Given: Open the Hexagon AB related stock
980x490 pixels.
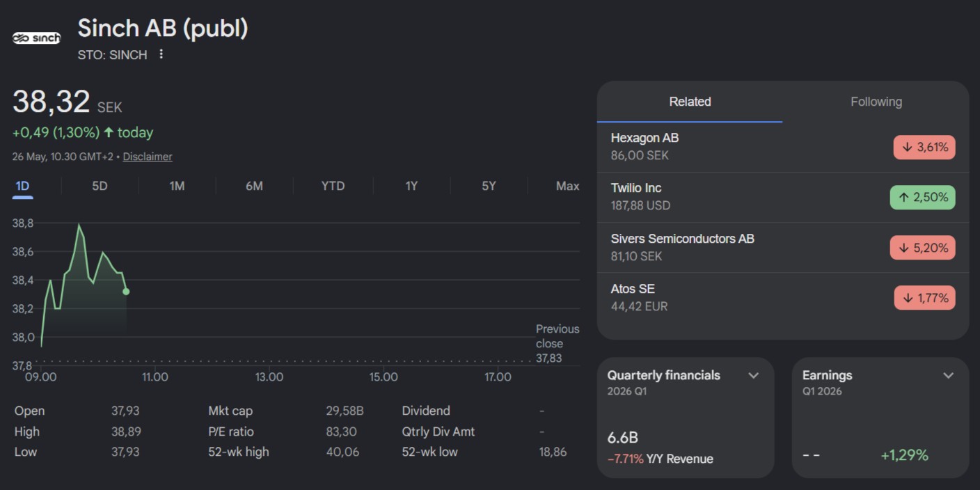Looking at the screenshot, I should pos(783,148).
